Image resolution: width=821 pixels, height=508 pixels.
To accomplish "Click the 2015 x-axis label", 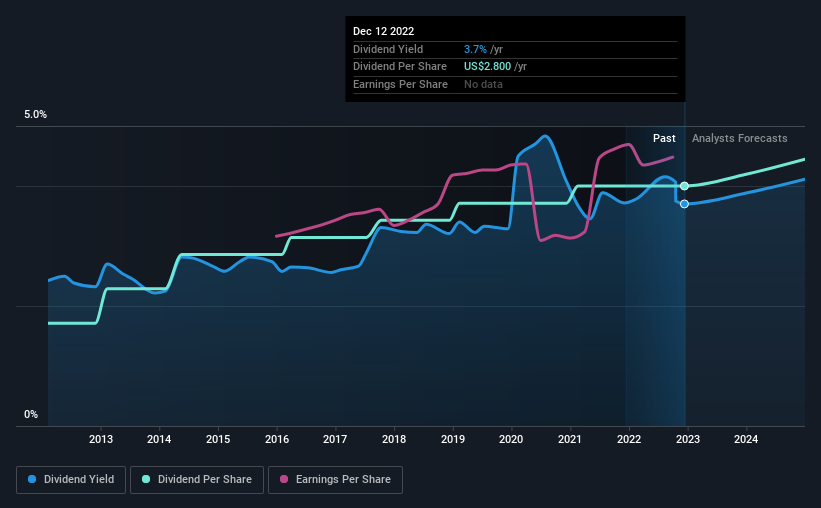I will point(218,439).
